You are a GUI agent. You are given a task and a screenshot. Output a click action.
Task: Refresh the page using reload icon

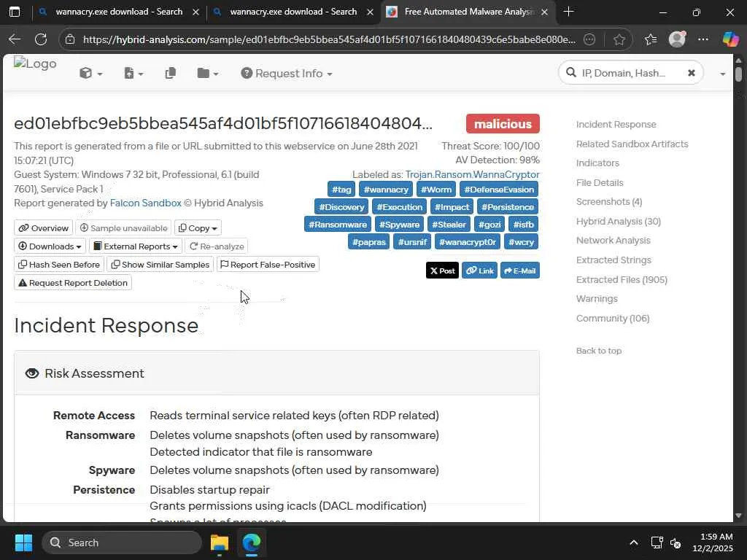41,39
